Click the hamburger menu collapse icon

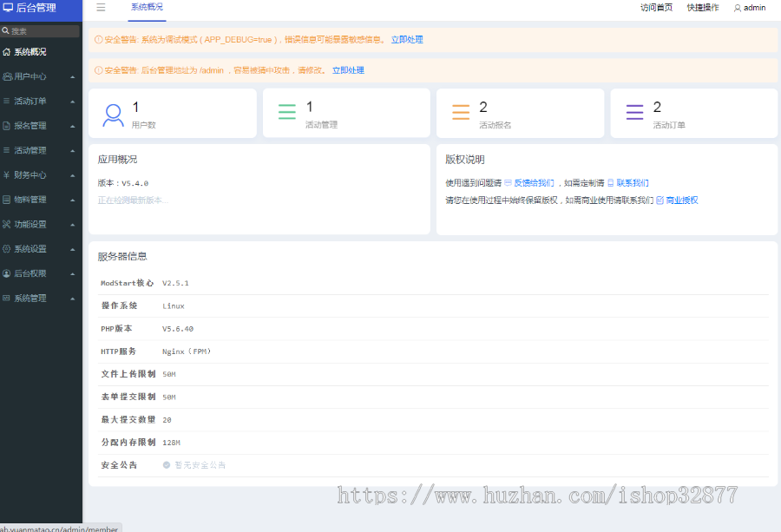101,8
